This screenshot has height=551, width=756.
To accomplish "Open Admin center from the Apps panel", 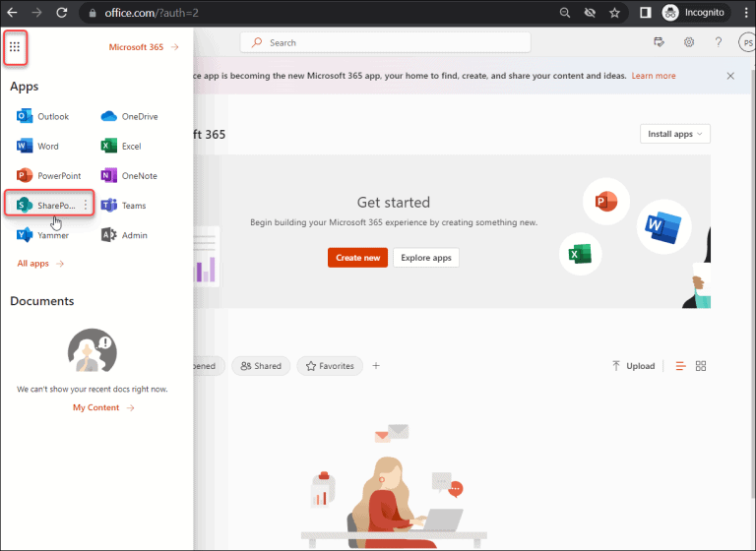I will pos(124,235).
